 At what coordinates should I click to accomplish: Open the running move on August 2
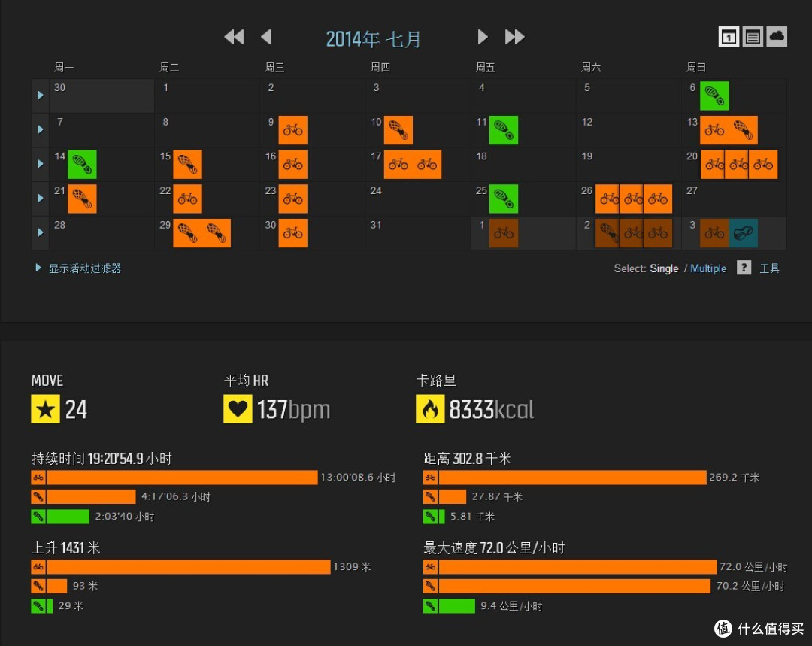[x=607, y=233]
